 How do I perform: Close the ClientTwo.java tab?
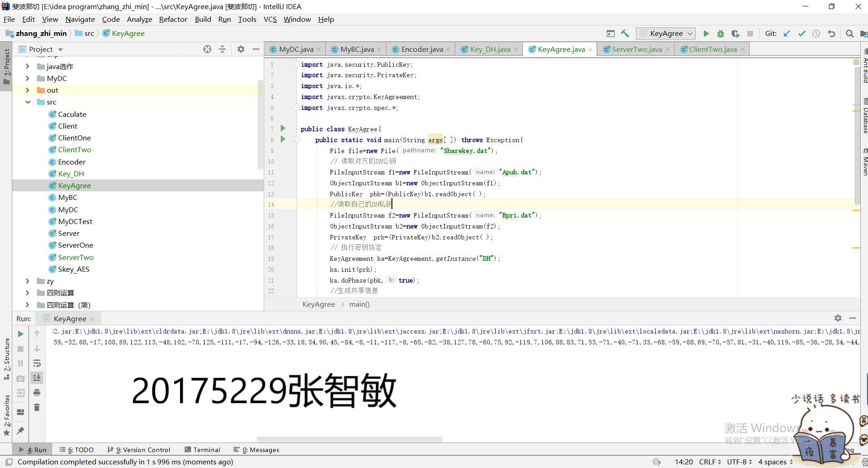pyautogui.click(x=743, y=50)
